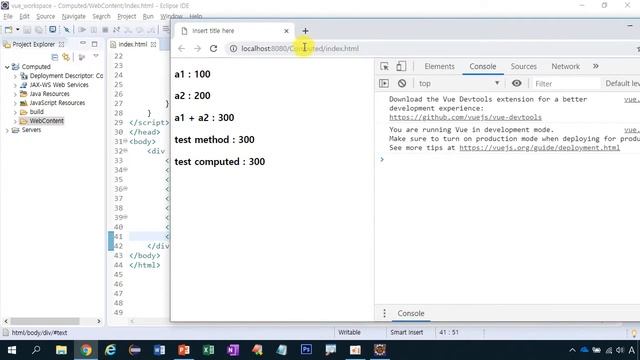Click the Terminate debug icon

(105, 30)
